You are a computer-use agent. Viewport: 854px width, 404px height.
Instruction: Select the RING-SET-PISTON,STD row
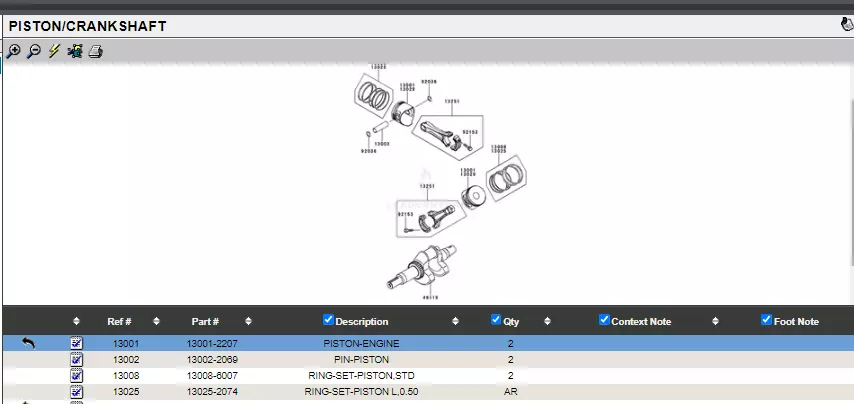click(x=361, y=376)
